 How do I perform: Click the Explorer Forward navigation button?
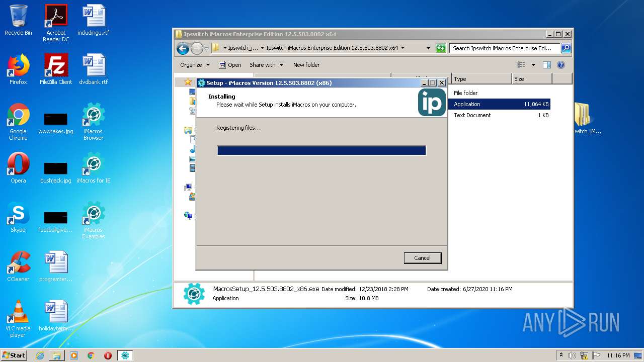tap(197, 48)
